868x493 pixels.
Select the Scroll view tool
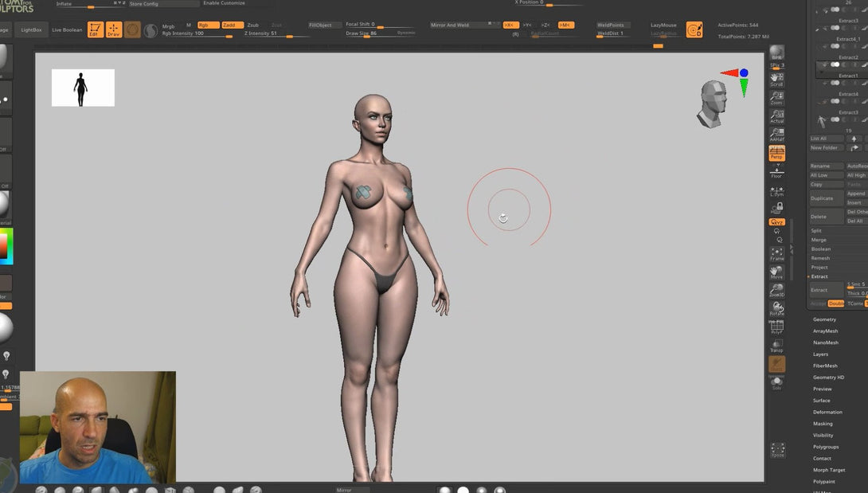click(x=776, y=80)
